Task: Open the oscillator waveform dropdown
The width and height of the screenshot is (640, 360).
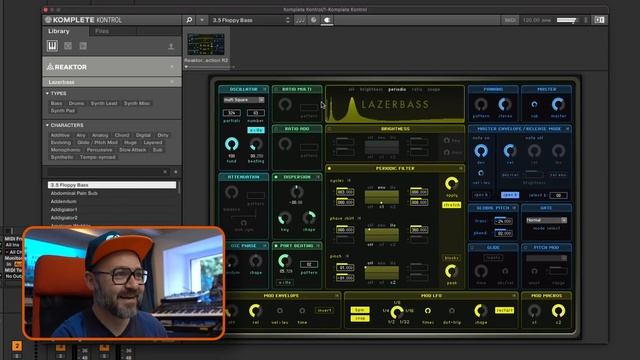Action: click(x=244, y=100)
